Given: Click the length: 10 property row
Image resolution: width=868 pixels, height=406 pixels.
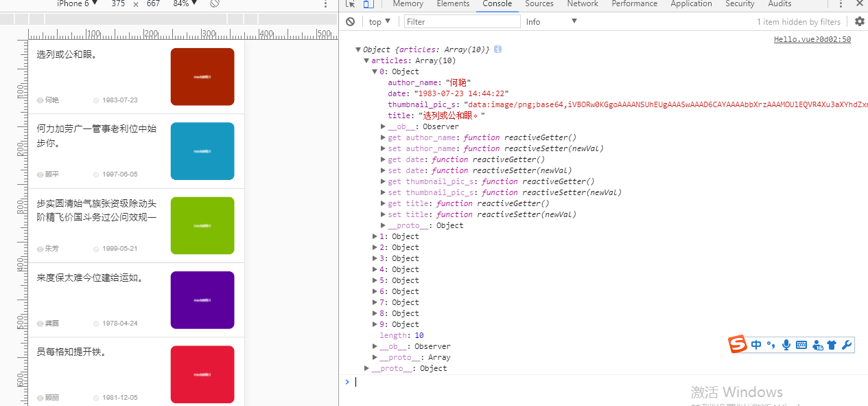Looking at the screenshot, I should 401,335.
